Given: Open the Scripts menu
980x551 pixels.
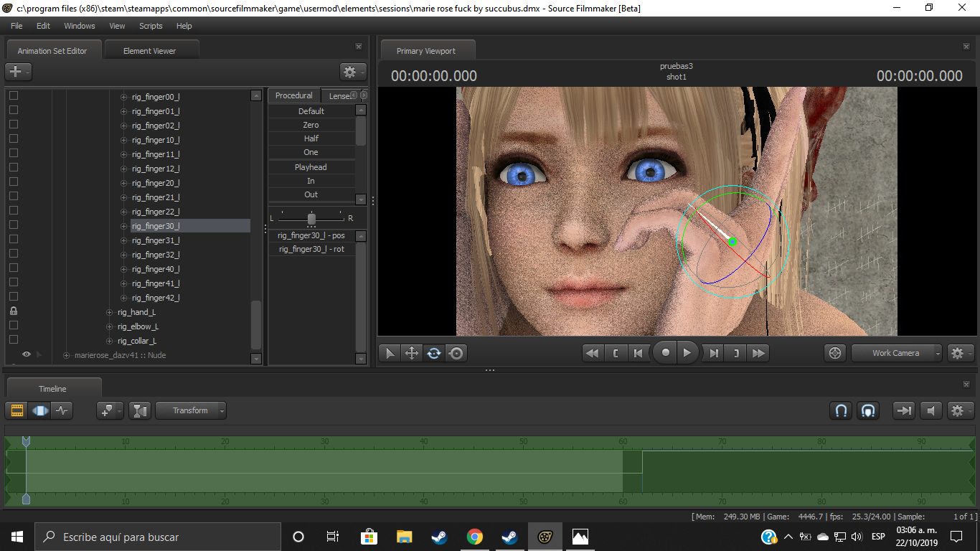Looking at the screenshot, I should click(151, 26).
